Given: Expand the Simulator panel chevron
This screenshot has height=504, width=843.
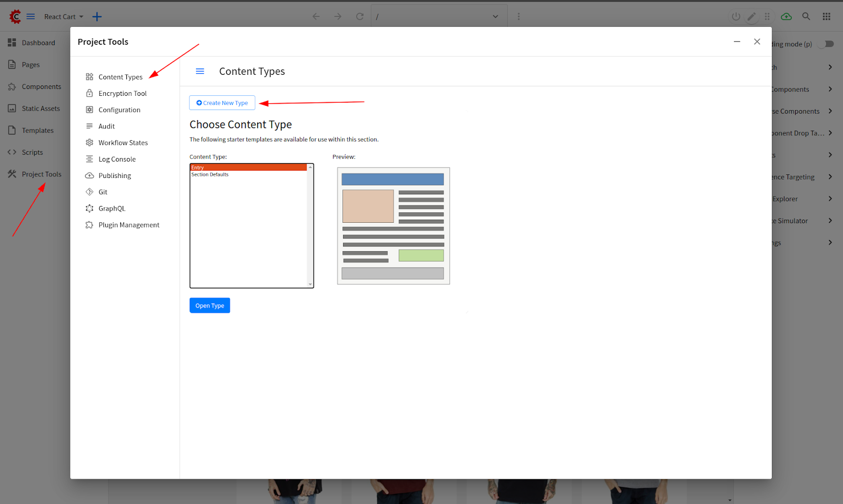Looking at the screenshot, I should point(830,221).
